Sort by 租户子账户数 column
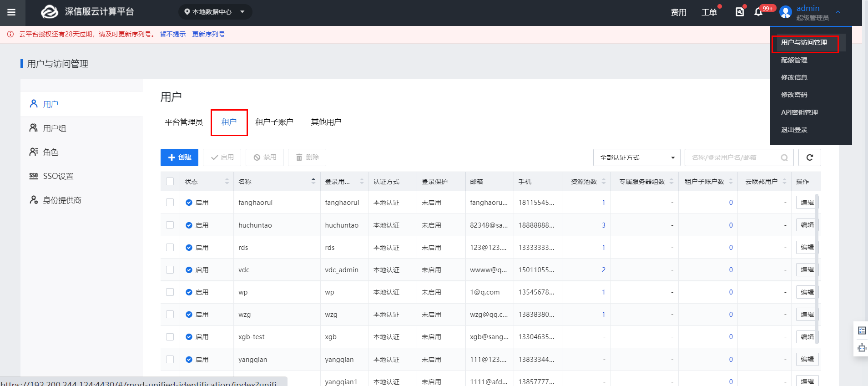Screen dimensions: 868x386 (x=731, y=182)
